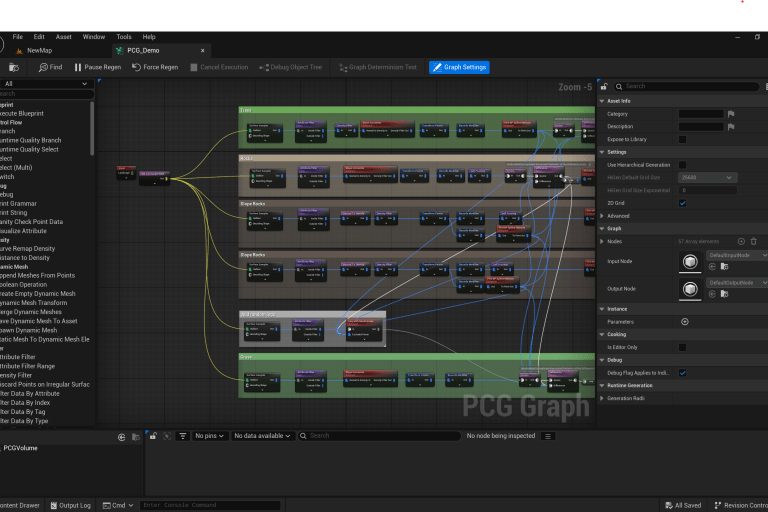The width and height of the screenshot is (768, 512).
Task: Open the DefaultInputNode dropdown
Action: tap(737, 255)
